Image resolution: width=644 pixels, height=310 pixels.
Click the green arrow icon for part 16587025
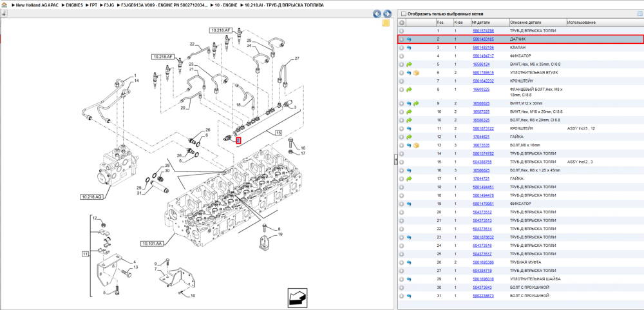point(409,112)
